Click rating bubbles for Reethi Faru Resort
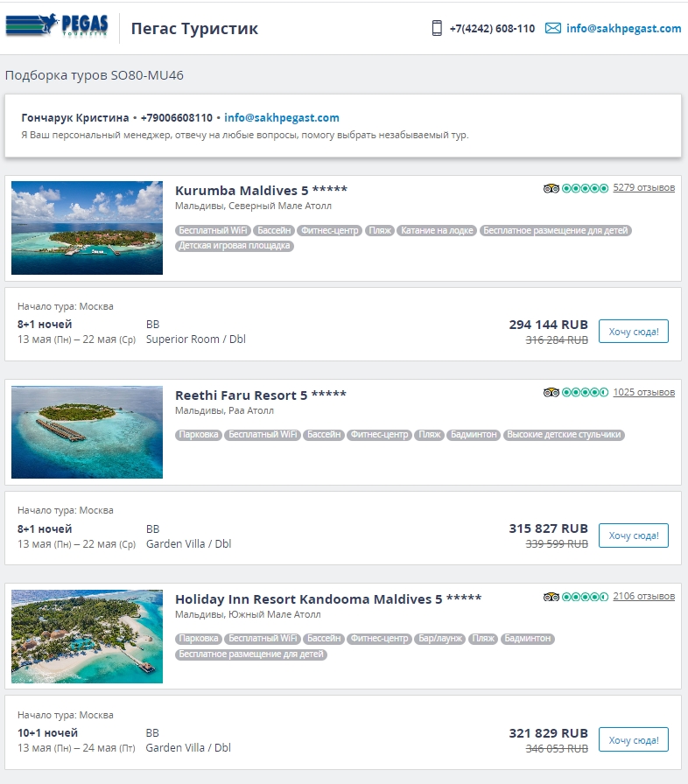688x784 pixels. click(x=585, y=393)
